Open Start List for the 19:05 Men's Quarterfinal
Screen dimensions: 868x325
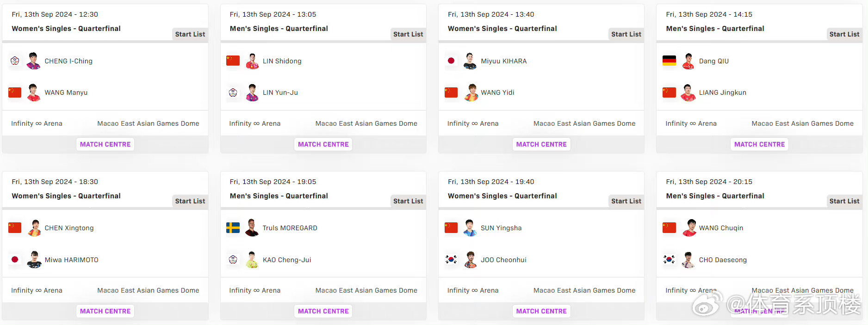(408, 201)
